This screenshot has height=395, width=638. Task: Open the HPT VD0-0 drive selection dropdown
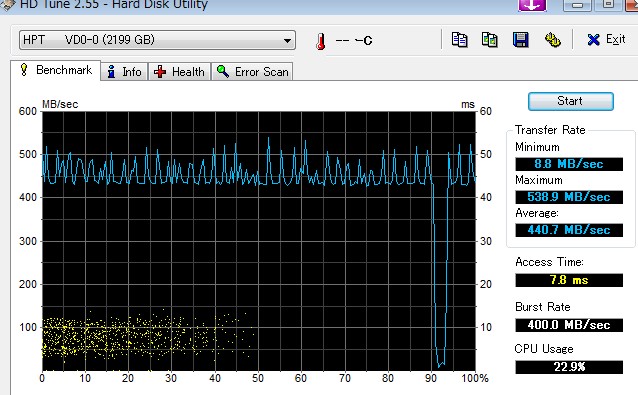[x=157, y=40]
